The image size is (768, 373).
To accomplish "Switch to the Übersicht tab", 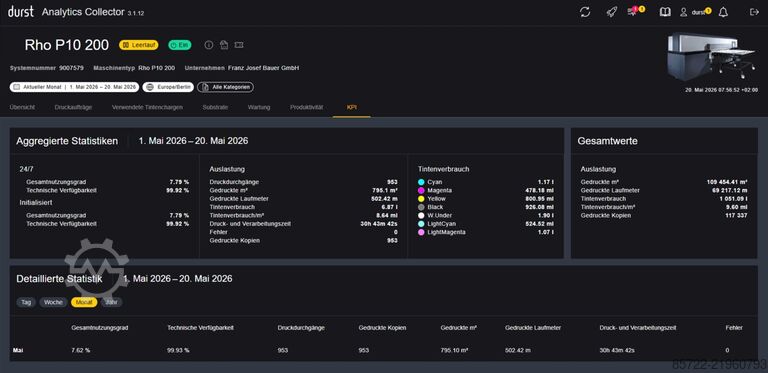I will 22,107.
